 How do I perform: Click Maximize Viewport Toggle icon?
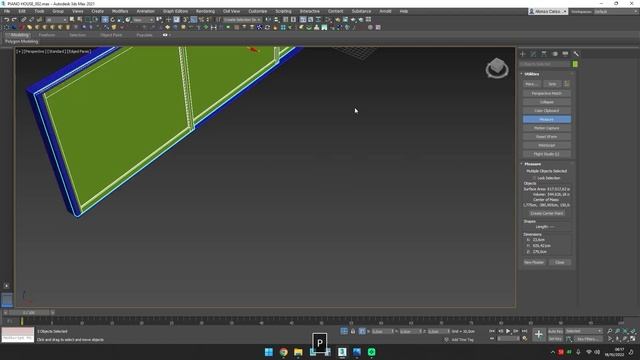click(633, 339)
